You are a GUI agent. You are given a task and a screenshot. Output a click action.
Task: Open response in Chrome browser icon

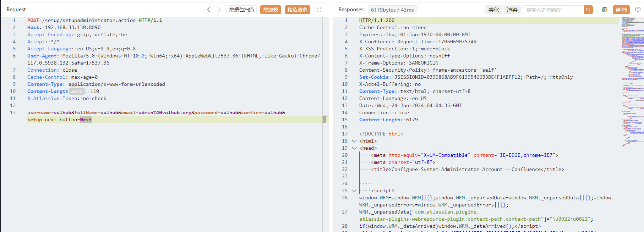(x=604, y=10)
